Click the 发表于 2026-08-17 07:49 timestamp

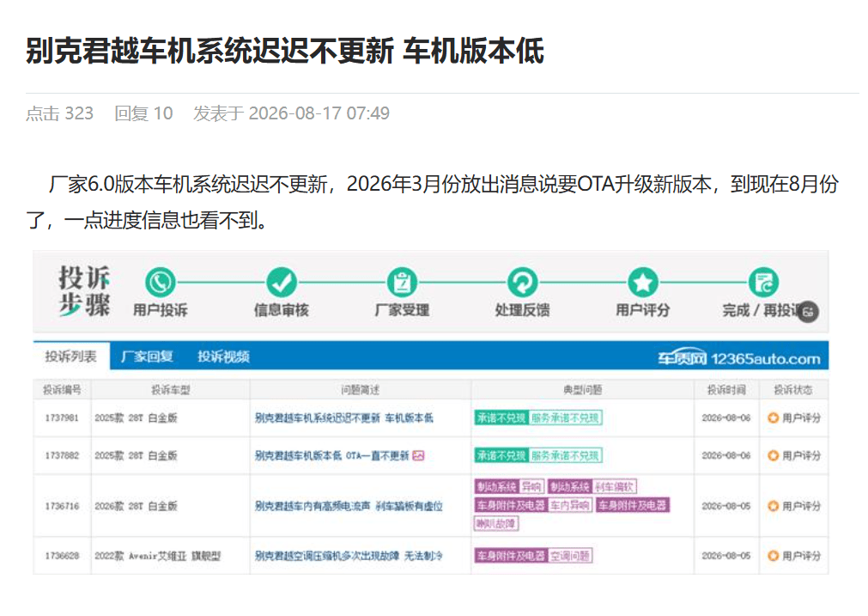(291, 113)
